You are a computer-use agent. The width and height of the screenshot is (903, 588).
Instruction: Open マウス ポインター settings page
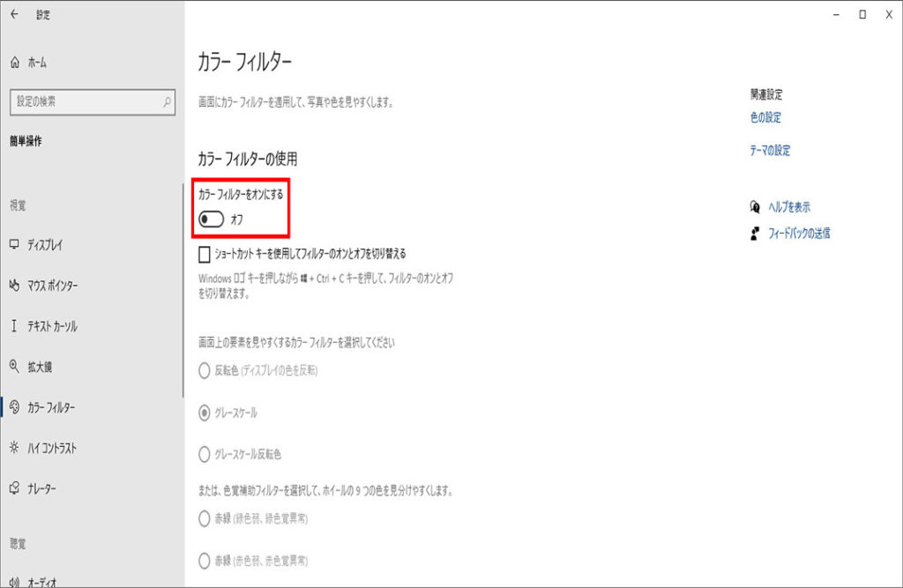51,286
